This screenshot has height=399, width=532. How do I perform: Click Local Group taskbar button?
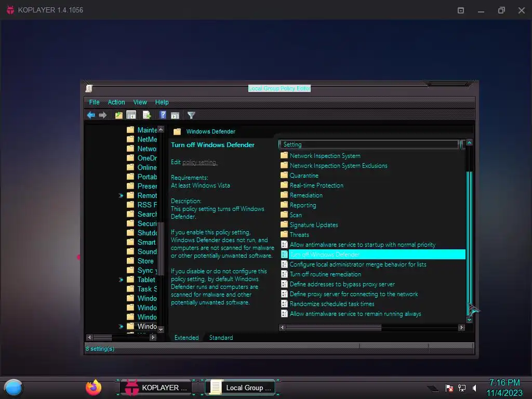241,388
